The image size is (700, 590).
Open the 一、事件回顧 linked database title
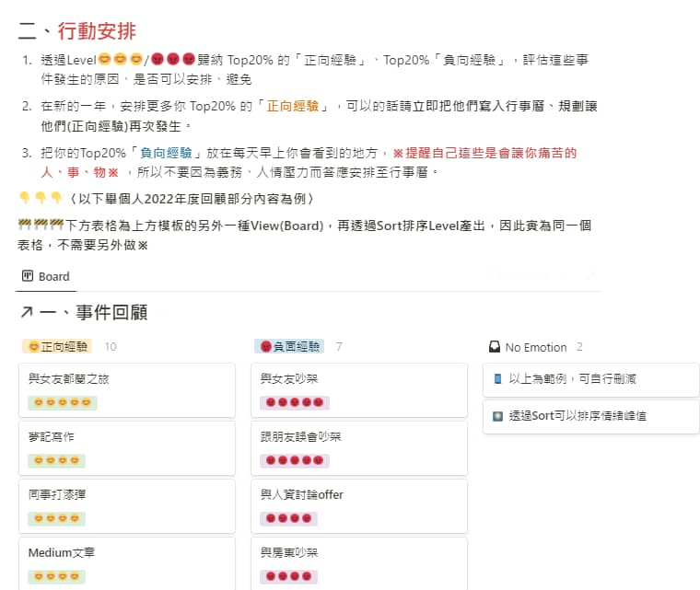[93, 313]
